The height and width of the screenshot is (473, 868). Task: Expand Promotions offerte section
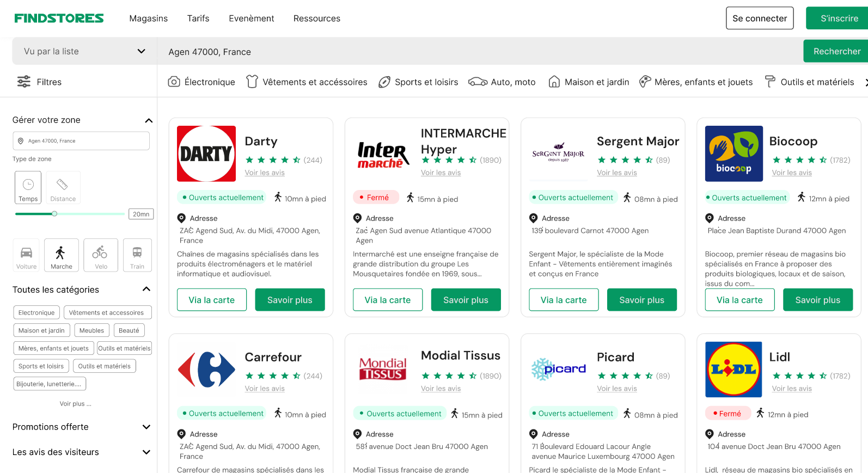pos(146,427)
